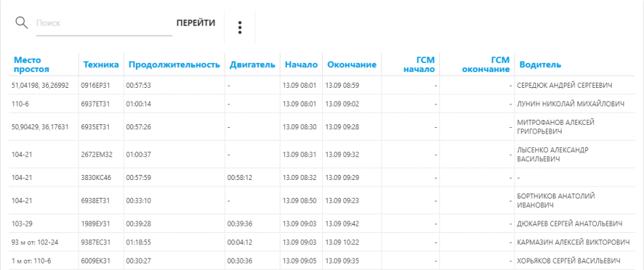Select the ЛУНИН НИКОЛАЙ МИХАЙЛОВИЧ driver cell
The image size is (644, 270).
tap(570, 104)
